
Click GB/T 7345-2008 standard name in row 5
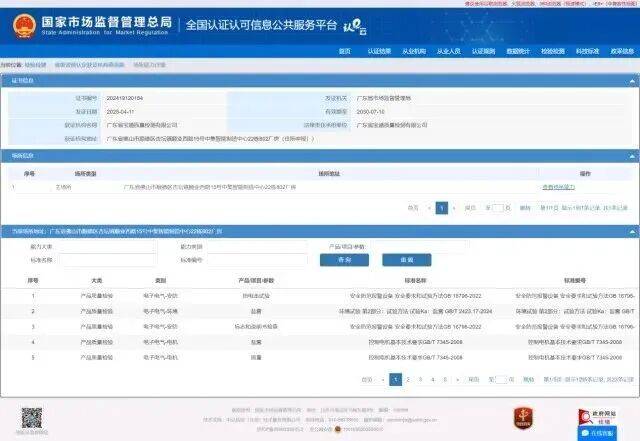tap(415, 357)
